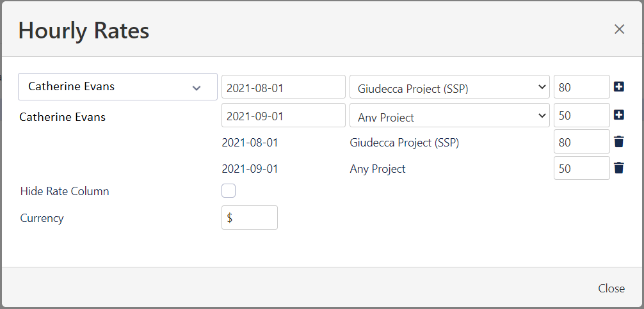Image resolution: width=644 pixels, height=309 pixels.
Task: Focus the rate field 50 next to the plus icon
Action: (x=581, y=116)
